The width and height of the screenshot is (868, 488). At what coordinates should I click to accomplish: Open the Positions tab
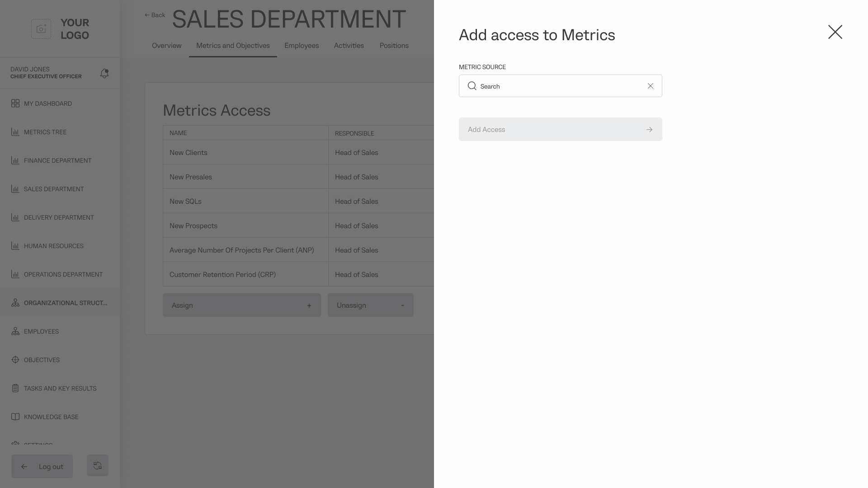pos(394,46)
